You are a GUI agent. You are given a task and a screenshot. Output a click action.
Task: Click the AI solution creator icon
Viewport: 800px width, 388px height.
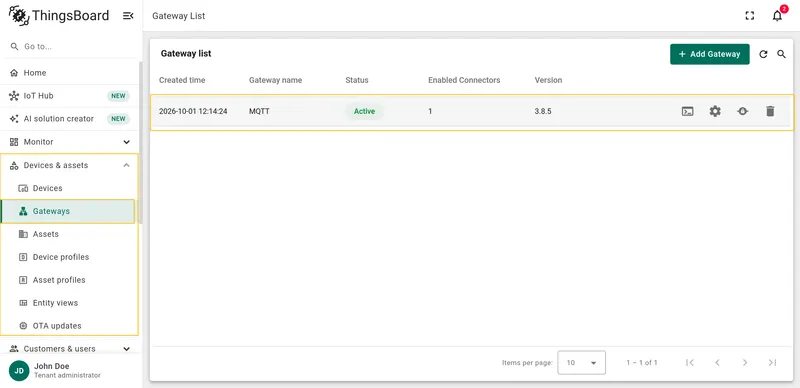[14, 119]
